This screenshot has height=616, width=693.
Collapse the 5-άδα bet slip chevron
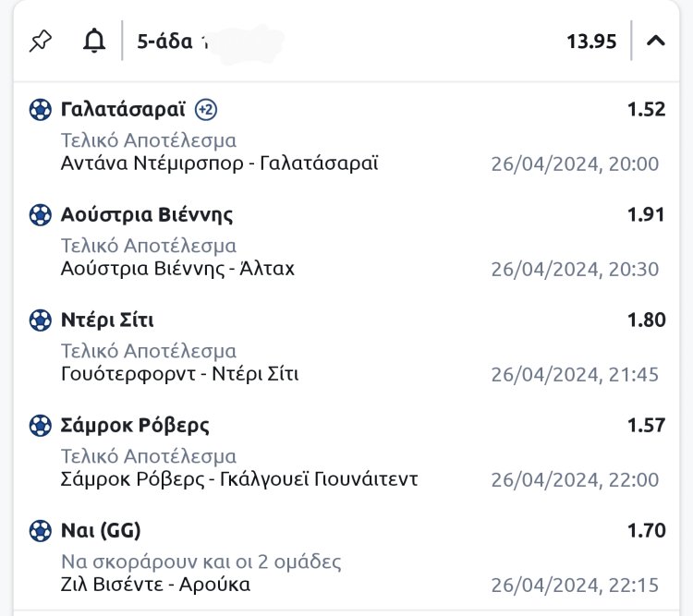pyautogui.click(x=656, y=41)
